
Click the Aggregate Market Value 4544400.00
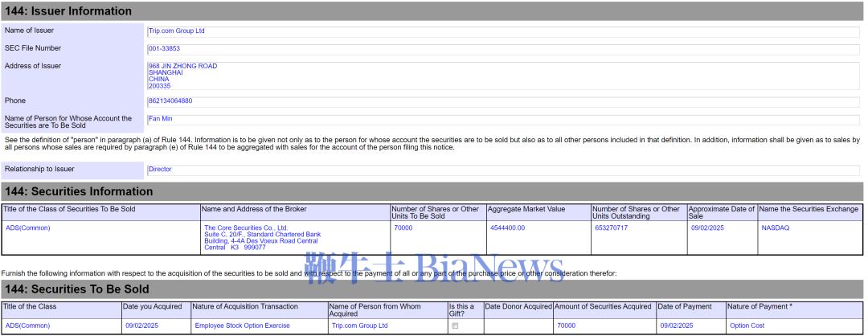(507, 228)
